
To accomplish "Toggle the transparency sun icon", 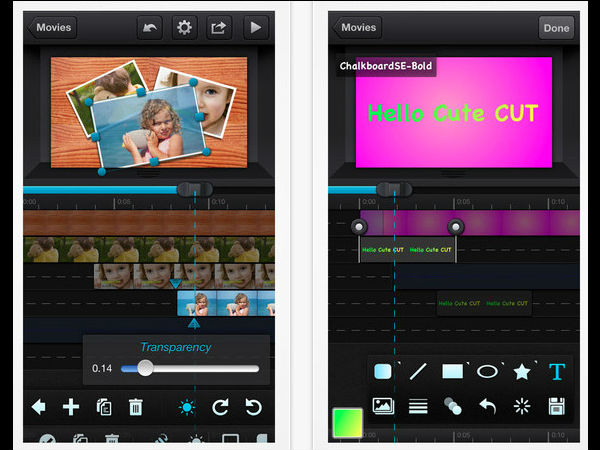I will (187, 407).
